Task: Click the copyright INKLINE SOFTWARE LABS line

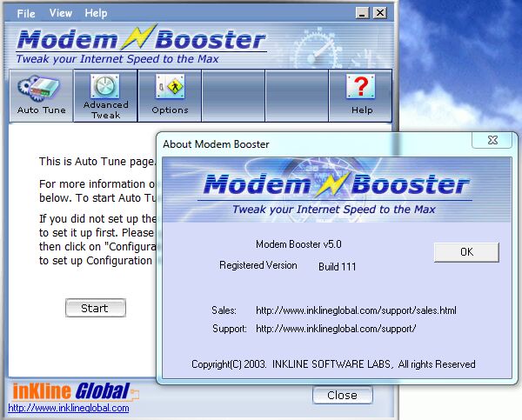Action: click(x=333, y=364)
